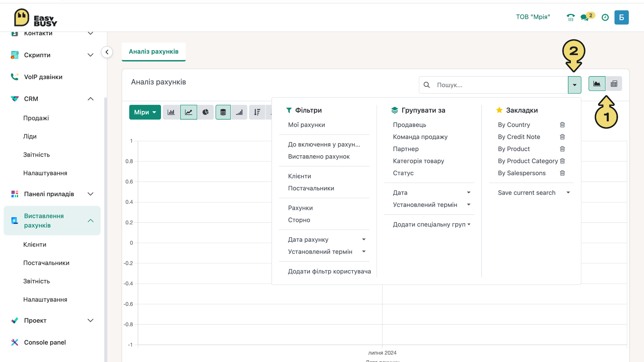The image size is (644, 362).
Task: Open Клієнти under Виставлення рахунків
Action: tap(35, 245)
